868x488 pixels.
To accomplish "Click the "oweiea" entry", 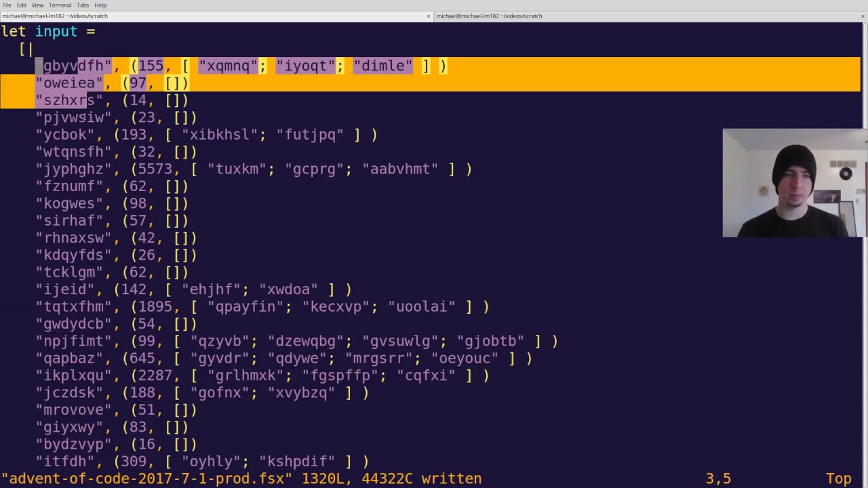I will [x=112, y=83].
